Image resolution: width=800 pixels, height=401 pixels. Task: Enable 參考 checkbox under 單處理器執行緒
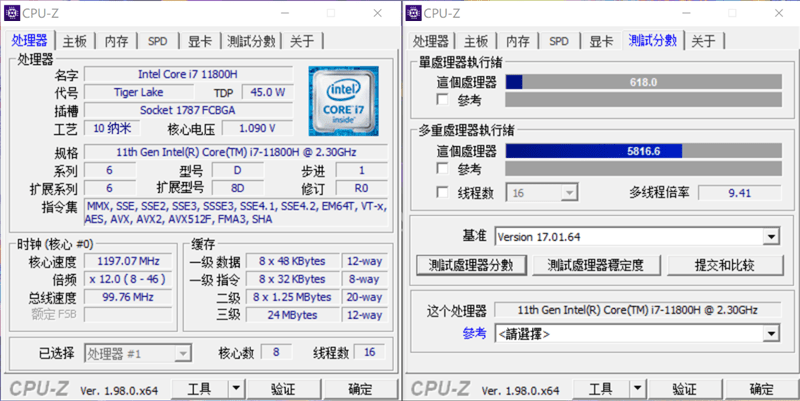pos(443,99)
